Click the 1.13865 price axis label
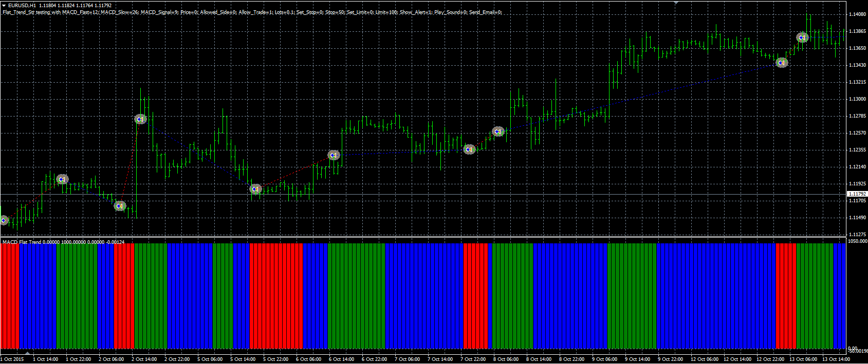The height and width of the screenshot is (364, 868). pos(857,31)
